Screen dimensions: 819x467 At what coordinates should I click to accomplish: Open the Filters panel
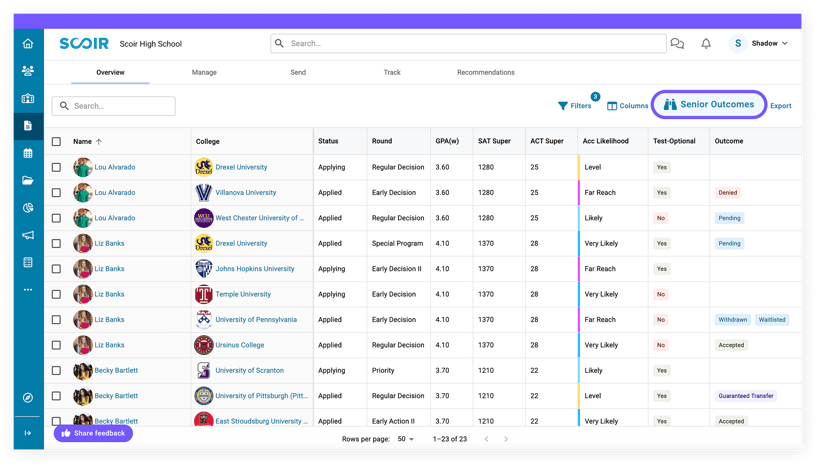pyautogui.click(x=575, y=106)
